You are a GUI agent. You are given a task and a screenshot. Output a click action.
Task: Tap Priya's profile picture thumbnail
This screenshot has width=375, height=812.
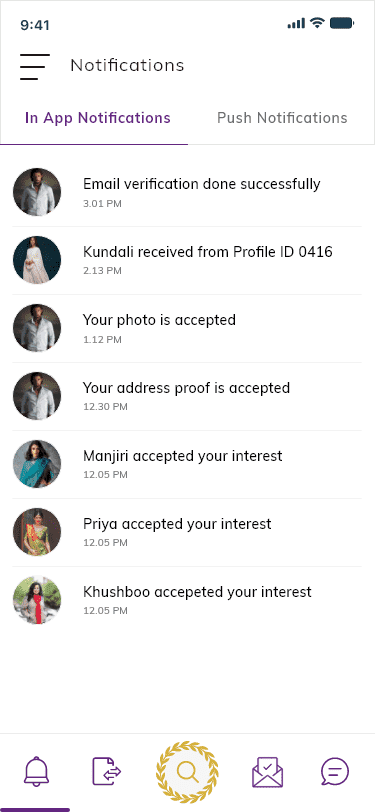[x=37, y=532]
